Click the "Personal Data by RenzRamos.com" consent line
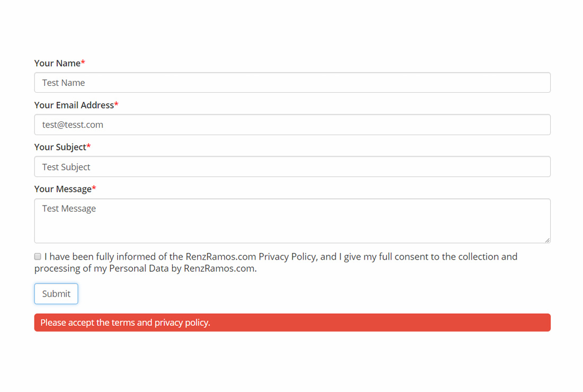This screenshot has width=583, height=392. point(183,269)
